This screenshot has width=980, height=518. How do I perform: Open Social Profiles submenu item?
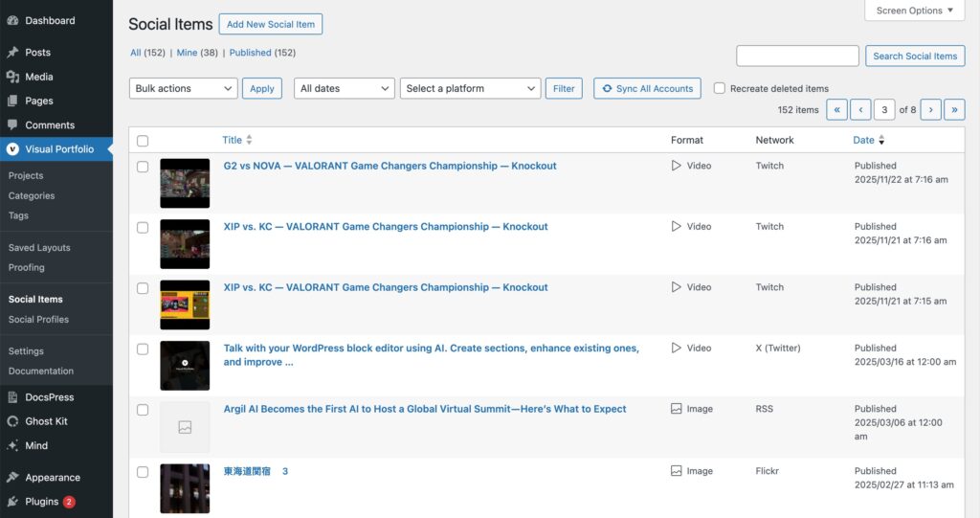pyautogui.click(x=38, y=320)
